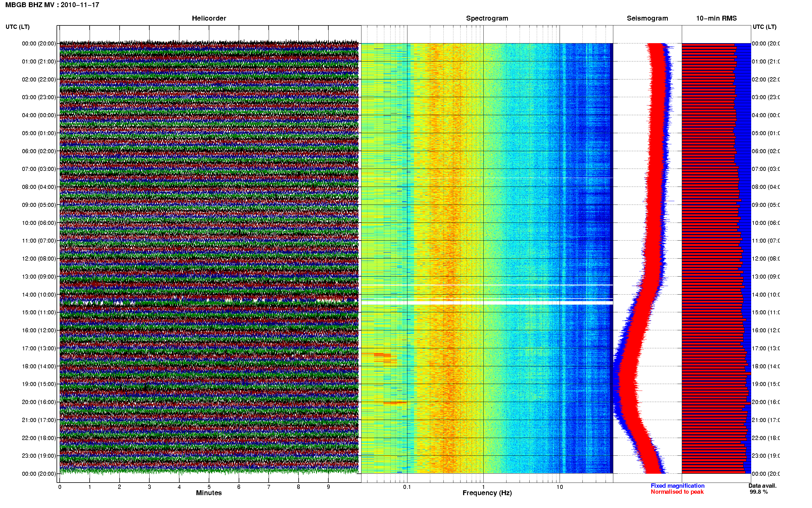
Task: Select the left time label '08:00 (04:00)'
Action: (x=39, y=187)
